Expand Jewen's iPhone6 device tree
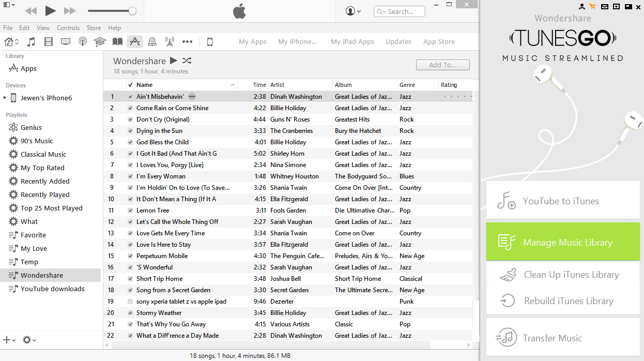Image resolution: width=644 pixels, height=361 pixels. point(5,98)
